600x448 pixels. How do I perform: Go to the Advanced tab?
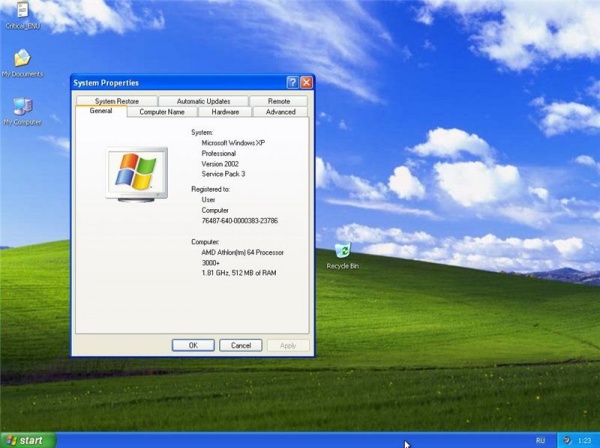[x=280, y=112]
